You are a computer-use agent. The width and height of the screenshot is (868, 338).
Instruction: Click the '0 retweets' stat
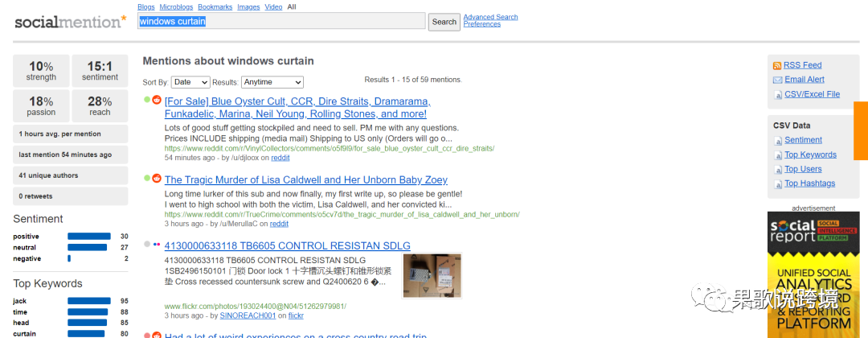click(70, 196)
